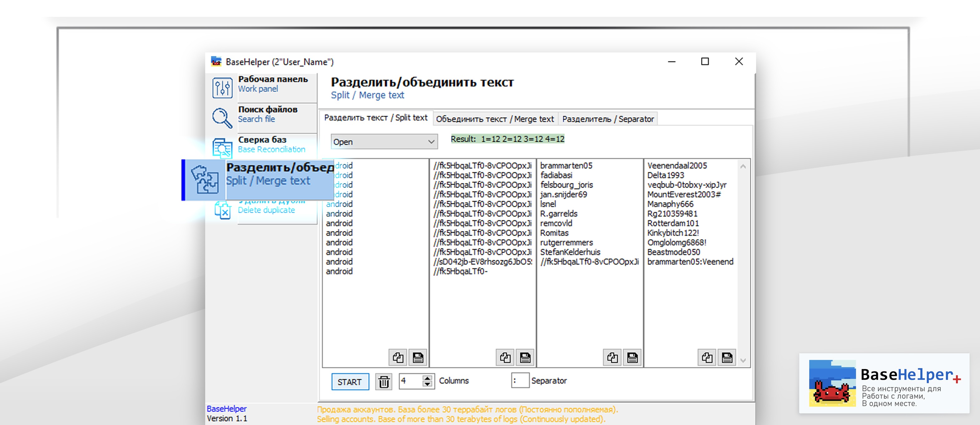Save third column with floppy icon
Screen dimensions: 980x425
[632, 357]
